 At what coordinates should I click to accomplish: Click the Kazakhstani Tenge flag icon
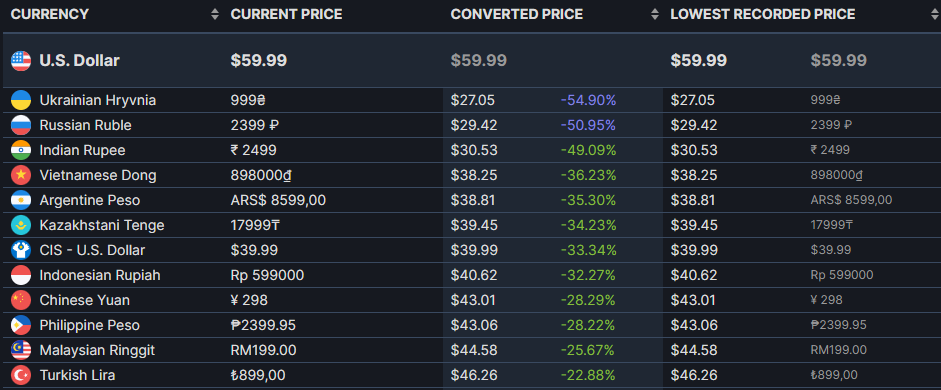coord(21,225)
